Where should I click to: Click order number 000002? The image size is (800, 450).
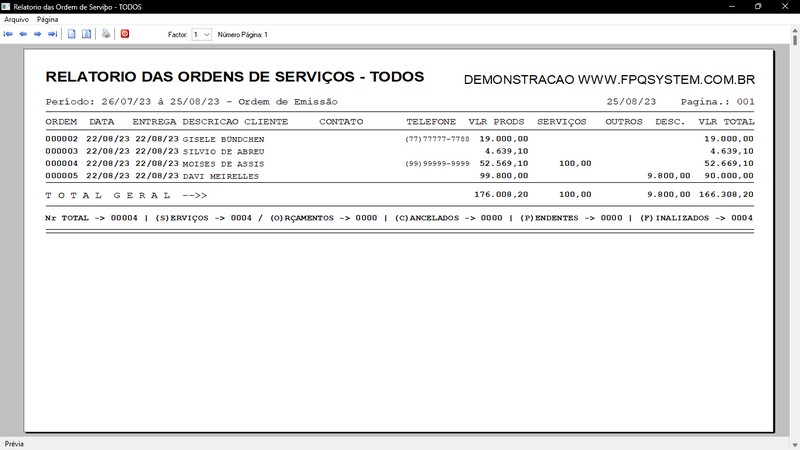[62, 139]
